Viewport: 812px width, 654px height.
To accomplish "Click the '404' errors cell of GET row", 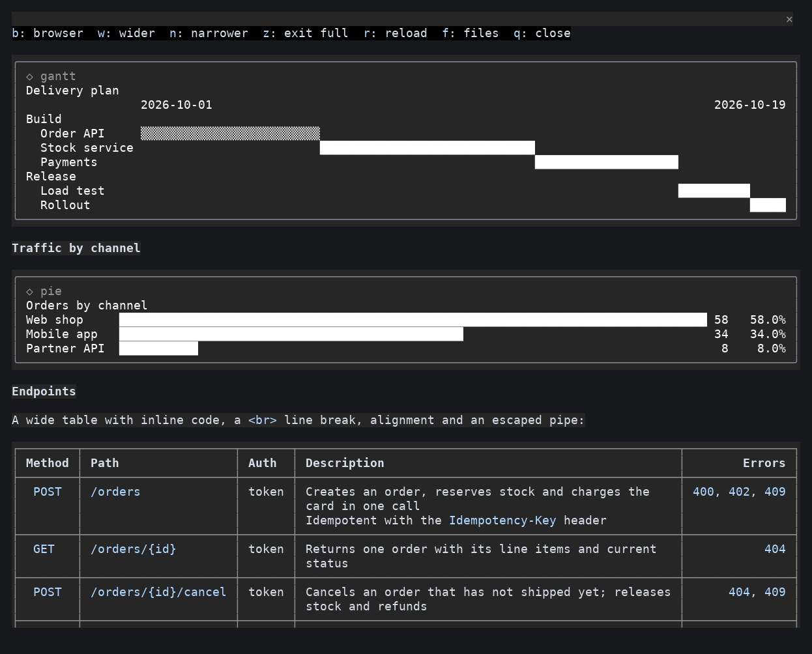I will coord(775,549).
